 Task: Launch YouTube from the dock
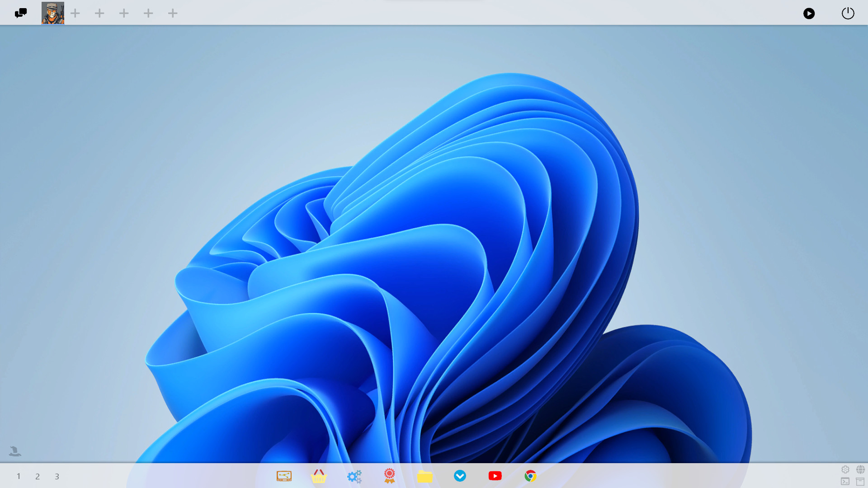point(495,476)
